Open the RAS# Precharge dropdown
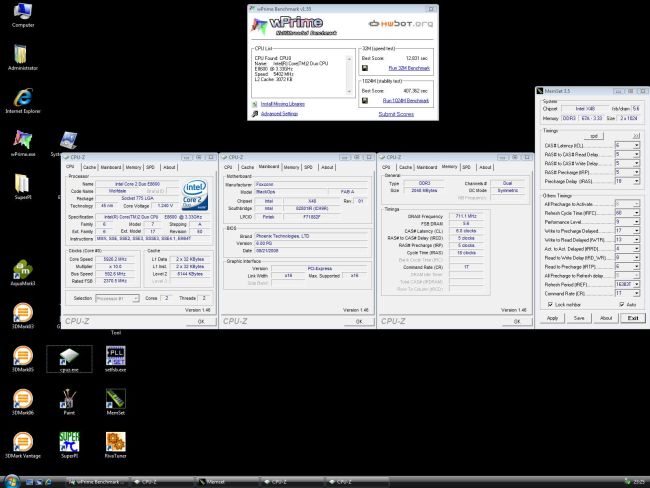 point(636,172)
